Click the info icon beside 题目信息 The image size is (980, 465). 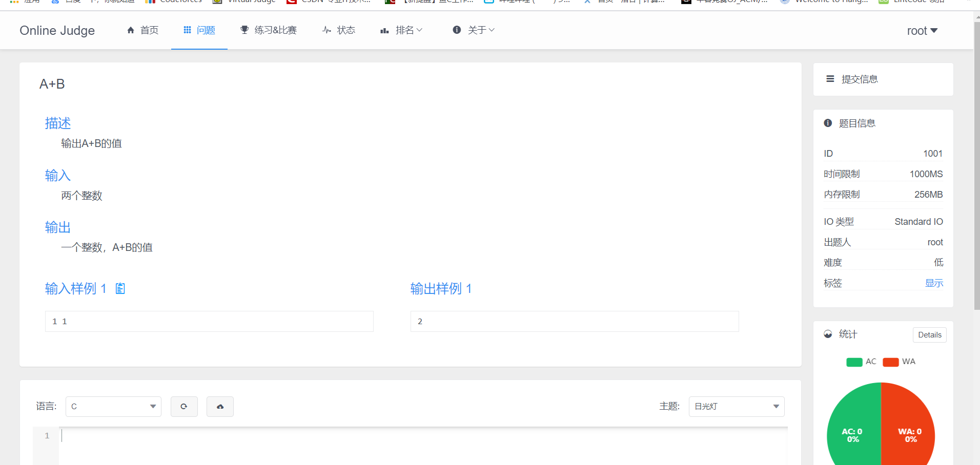[x=828, y=123]
